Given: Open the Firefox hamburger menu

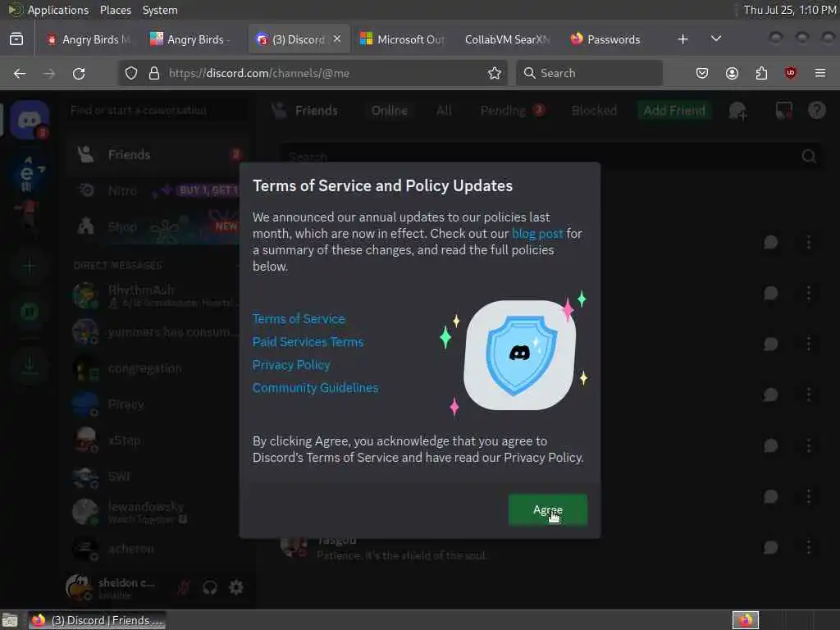Looking at the screenshot, I should 820,73.
